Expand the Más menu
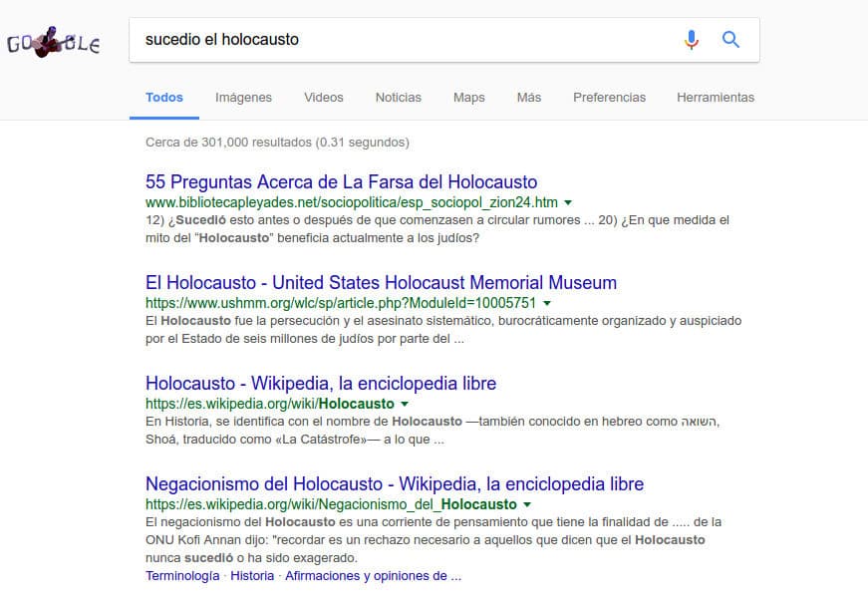The width and height of the screenshot is (868, 605). (x=528, y=98)
